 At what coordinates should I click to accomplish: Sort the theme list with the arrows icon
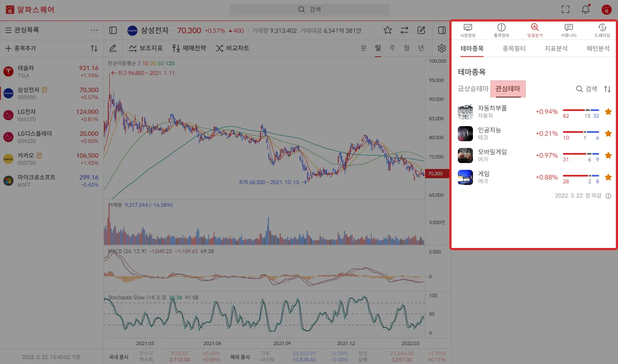(607, 89)
